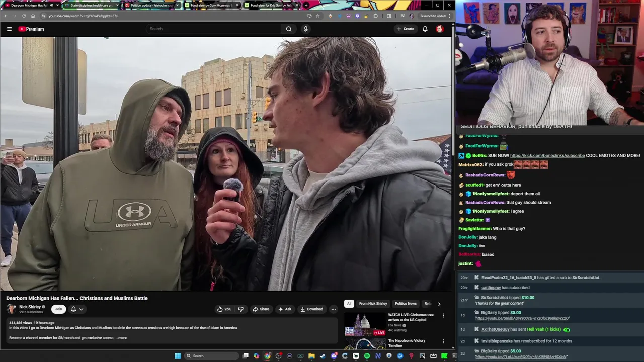
Task: Click the Create button
Action: [x=405, y=29]
